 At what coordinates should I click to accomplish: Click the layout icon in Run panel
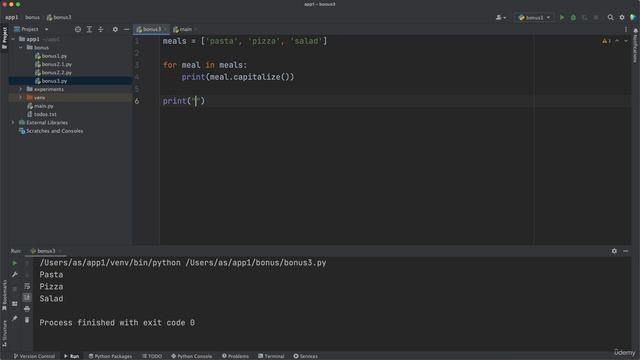pyautogui.click(x=14, y=304)
